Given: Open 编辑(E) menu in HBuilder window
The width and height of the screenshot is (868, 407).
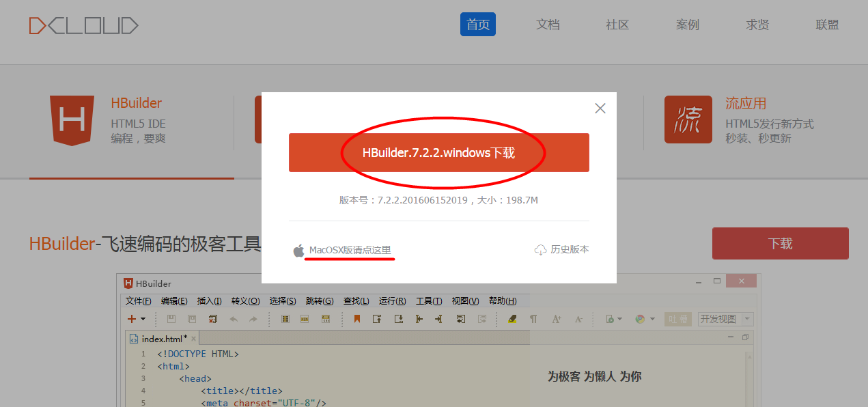Looking at the screenshot, I should (x=175, y=301).
